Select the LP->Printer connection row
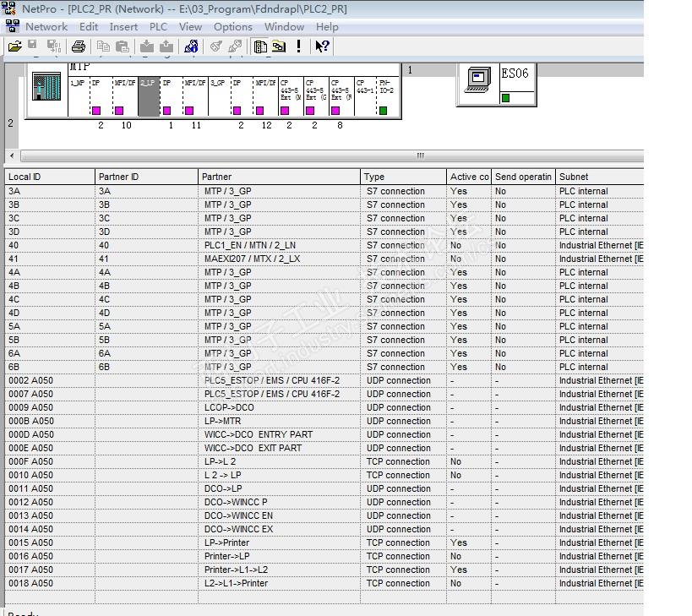The width and height of the screenshot is (692, 616). pos(226,542)
